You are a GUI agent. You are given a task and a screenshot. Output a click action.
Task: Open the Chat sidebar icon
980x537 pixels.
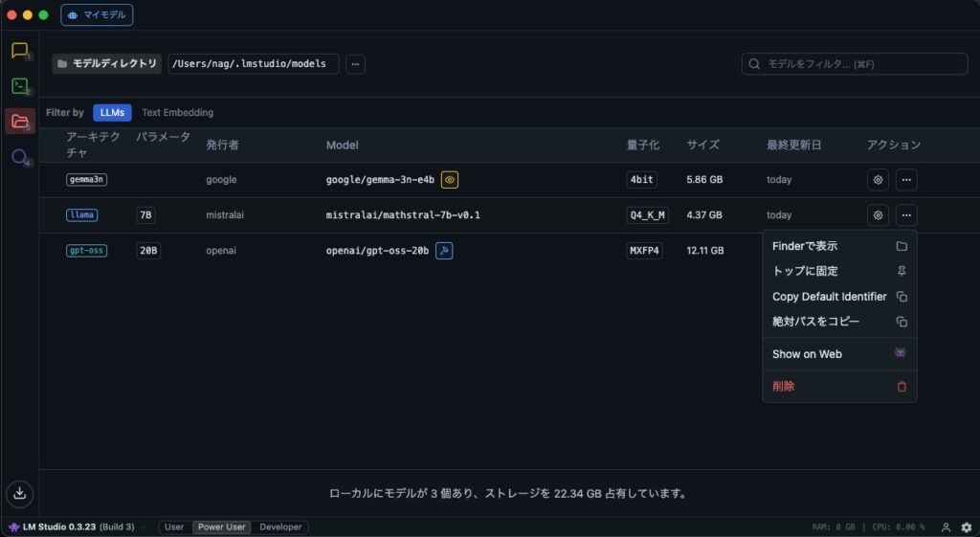click(x=20, y=51)
